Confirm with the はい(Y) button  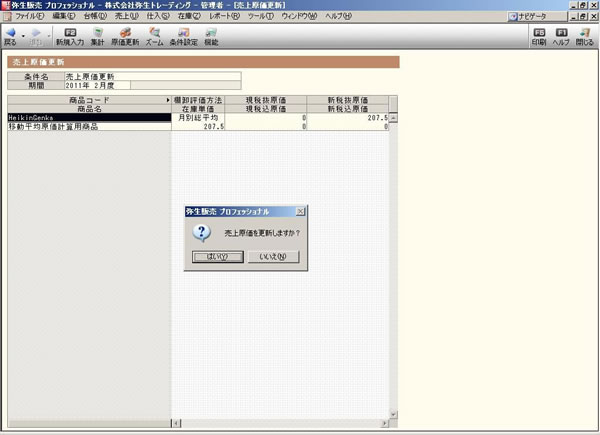click(217, 257)
